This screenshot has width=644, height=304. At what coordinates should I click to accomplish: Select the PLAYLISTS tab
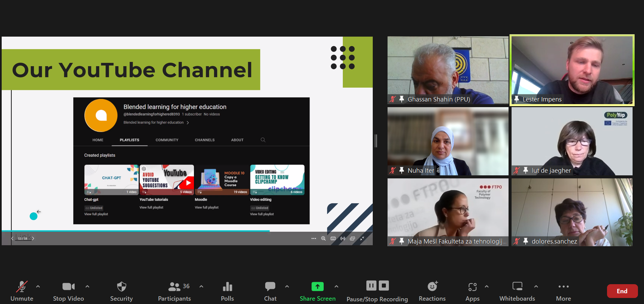[x=129, y=140]
